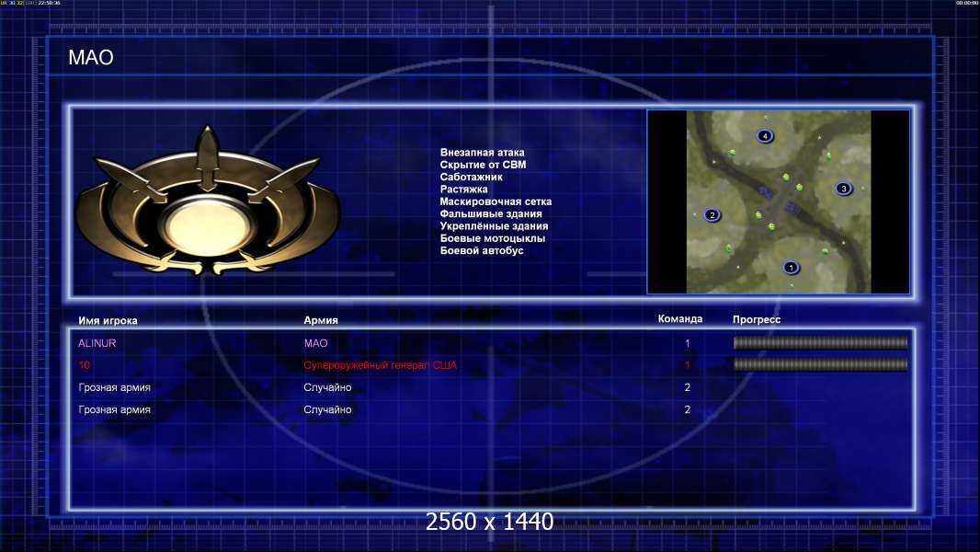Click the MAO title heading
Viewport: 980px width, 552px height.
pos(91,58)
